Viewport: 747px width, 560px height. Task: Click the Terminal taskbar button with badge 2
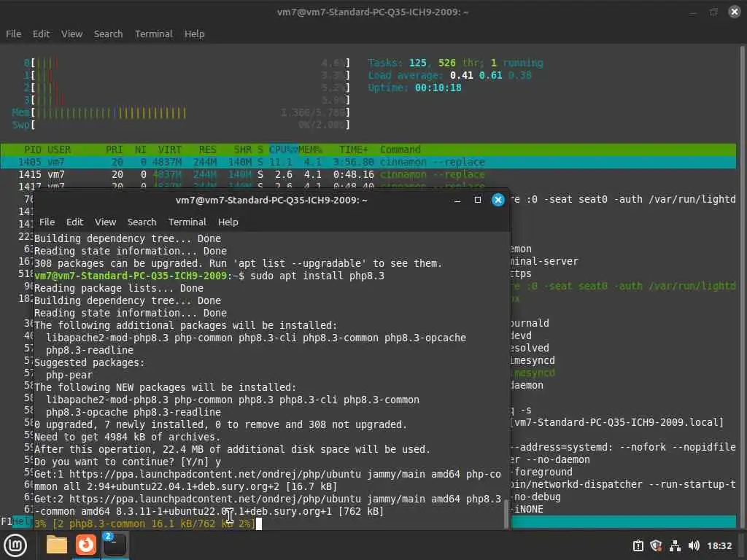pyautogui.click(x=115, y=545)
